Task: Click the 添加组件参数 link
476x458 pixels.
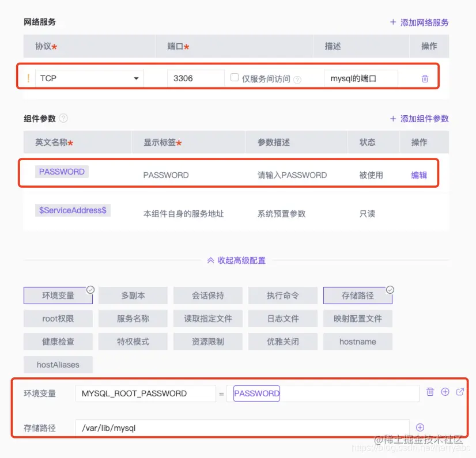Action: click(x=422, y=119)
